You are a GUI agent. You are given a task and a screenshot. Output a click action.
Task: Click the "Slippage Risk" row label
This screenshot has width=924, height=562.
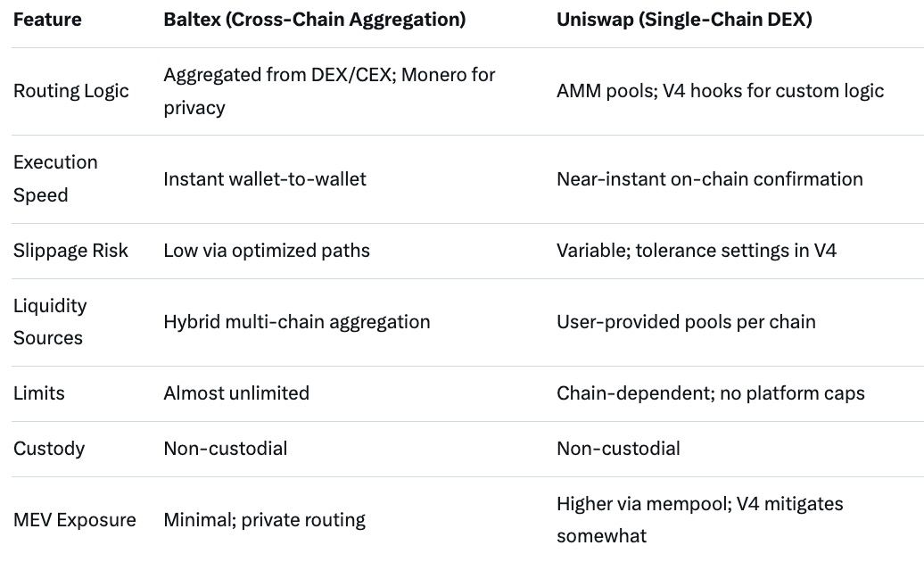point(70,251)
